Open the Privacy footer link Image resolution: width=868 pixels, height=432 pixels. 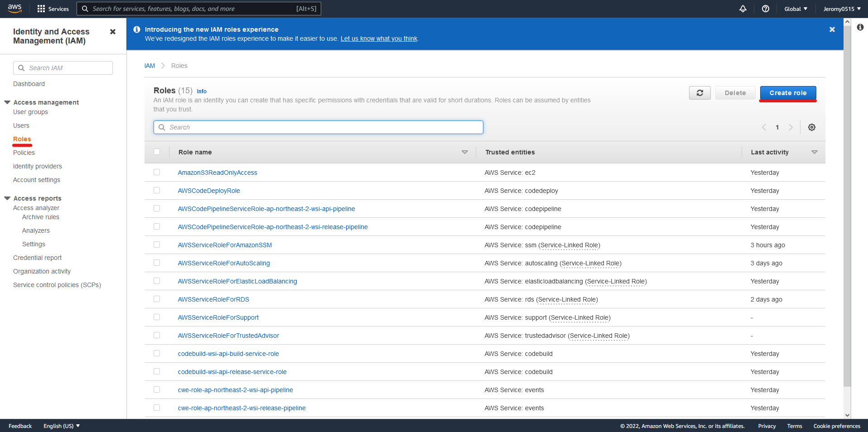(x=767, y=426)
